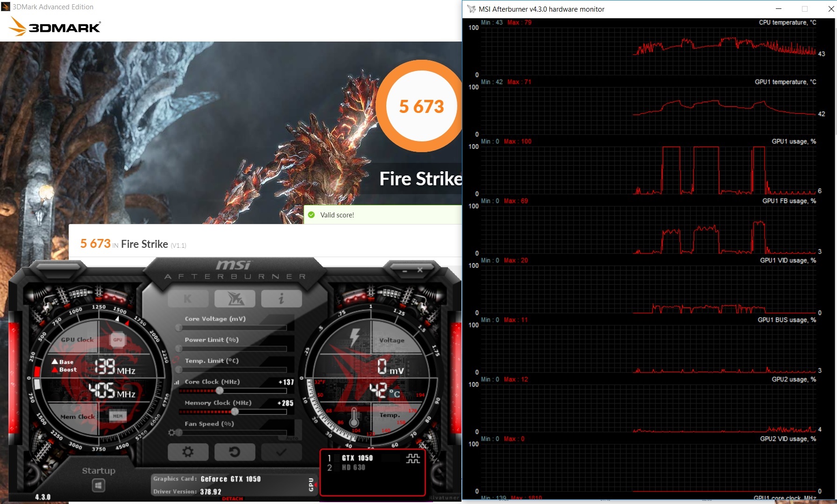
Task: Click the Fan Speed slider
Action: click(233, 433)
